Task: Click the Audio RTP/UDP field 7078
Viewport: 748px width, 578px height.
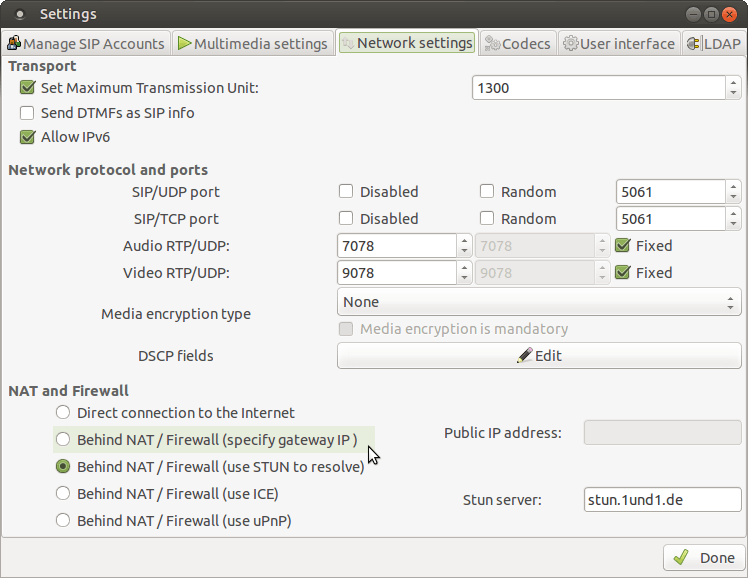Action: click(x=397, y=246)
